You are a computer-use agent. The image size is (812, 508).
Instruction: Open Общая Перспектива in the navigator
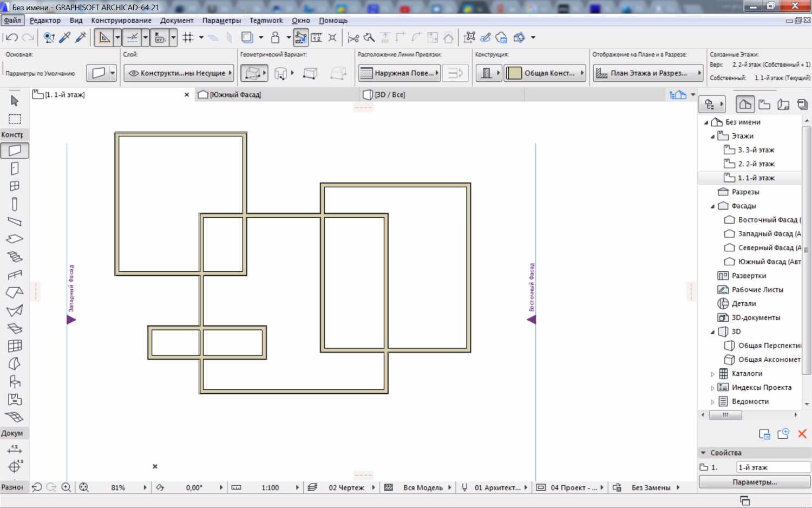click(769, 346)
